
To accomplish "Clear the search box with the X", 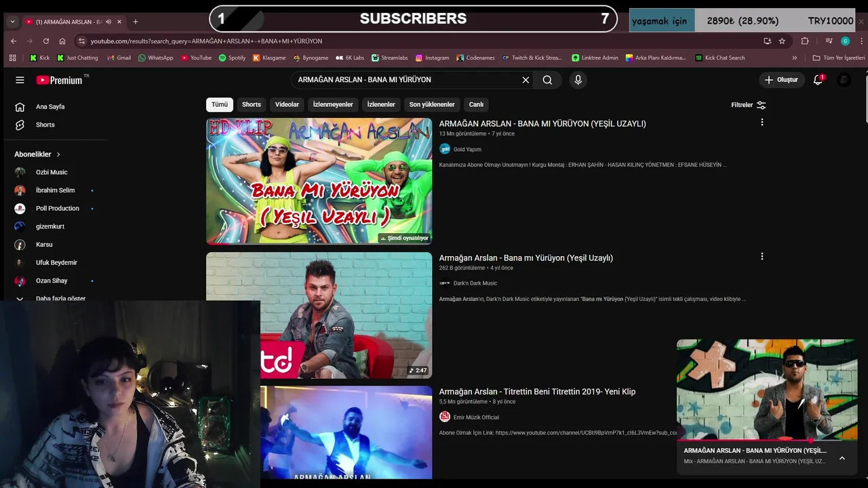I will coord(526,80).
